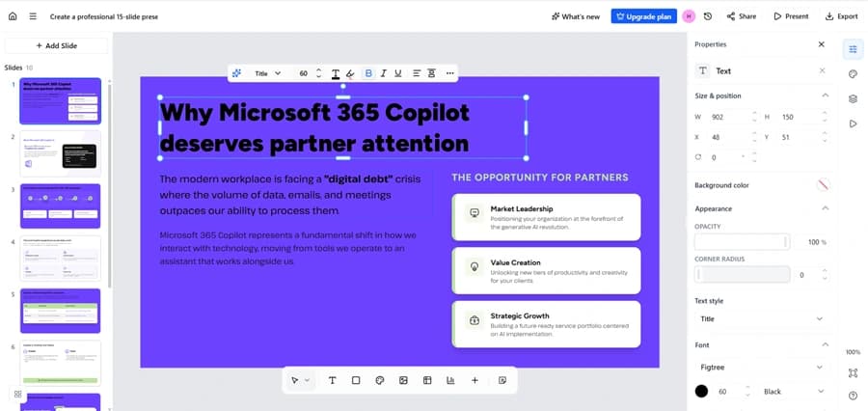Toggle underline formatting in floating toolbar
The width and height of the screenshot is (868, 411).
pos(397,73)
